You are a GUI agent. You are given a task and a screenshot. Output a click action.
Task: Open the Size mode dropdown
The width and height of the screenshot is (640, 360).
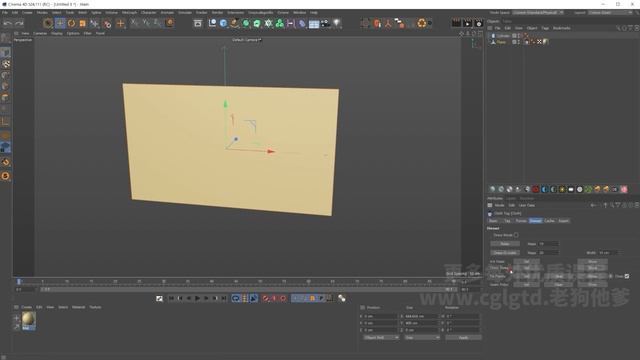coord(422,338)
